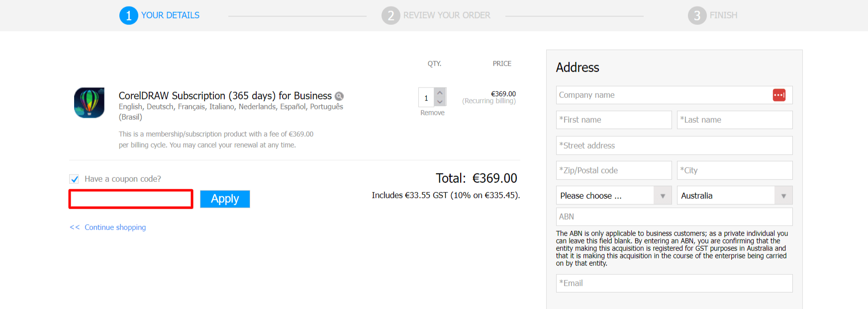Click step 2 'REVIEW YOUR ORDER'
Screen dimensions: 868x309
click(436, 15)
